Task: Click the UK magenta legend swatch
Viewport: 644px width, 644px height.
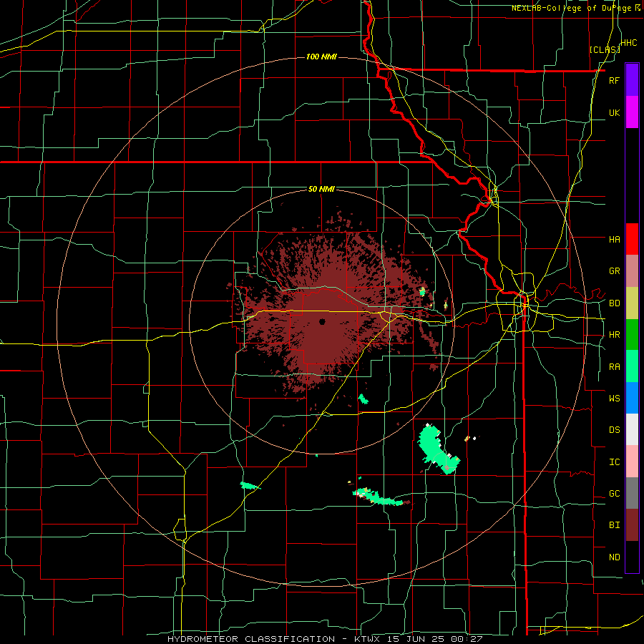Action: [632, 112]
